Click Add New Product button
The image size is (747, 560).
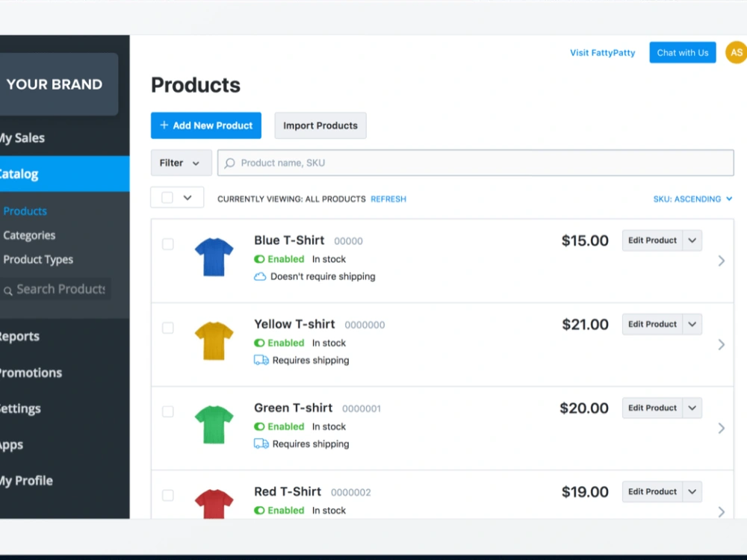[206, 125]
